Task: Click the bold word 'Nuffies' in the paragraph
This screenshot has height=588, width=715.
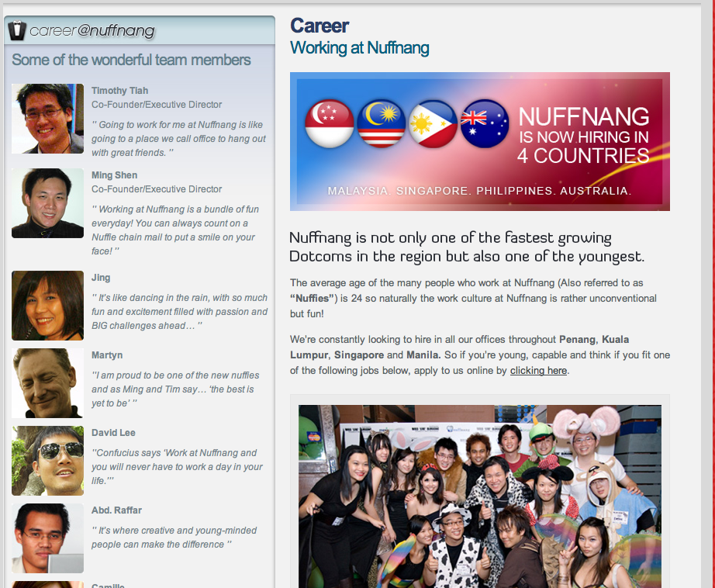Action: (313, 299)
